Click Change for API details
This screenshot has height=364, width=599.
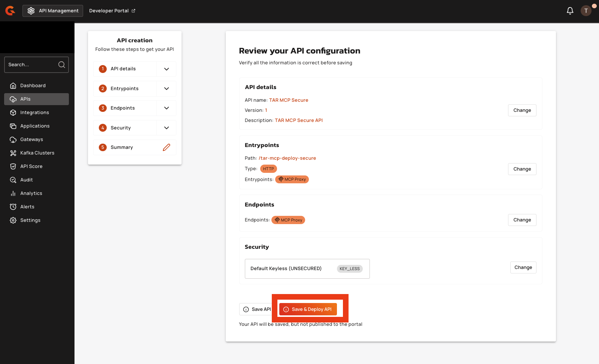522,110
